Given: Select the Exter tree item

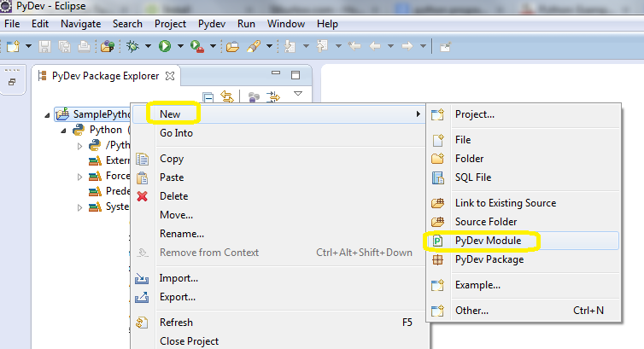Looking at the screenshot, I should pos(109,160).
